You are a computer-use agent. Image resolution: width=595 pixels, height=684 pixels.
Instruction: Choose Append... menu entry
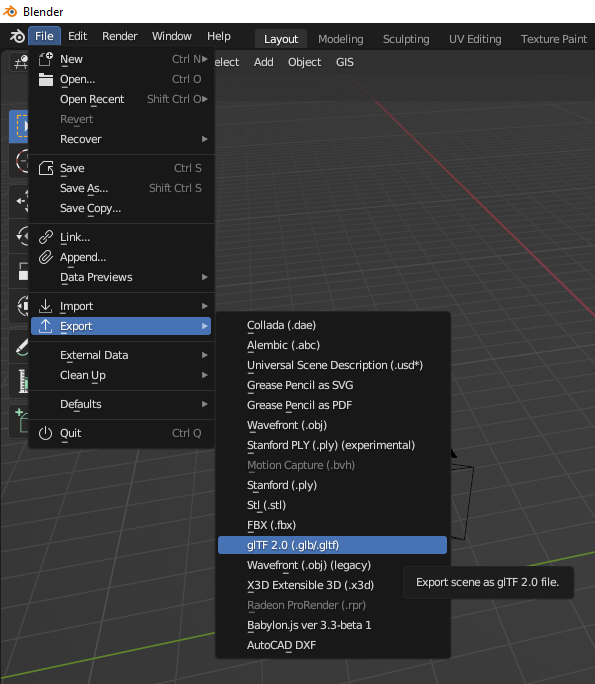coord(121,257)
